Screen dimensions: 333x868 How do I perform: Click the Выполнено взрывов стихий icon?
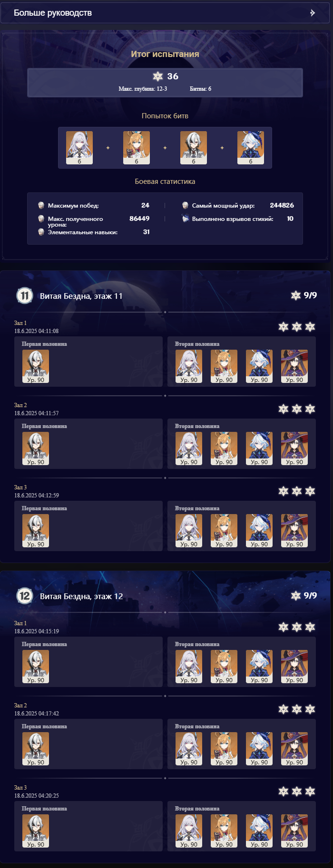[x=186, y=219]
